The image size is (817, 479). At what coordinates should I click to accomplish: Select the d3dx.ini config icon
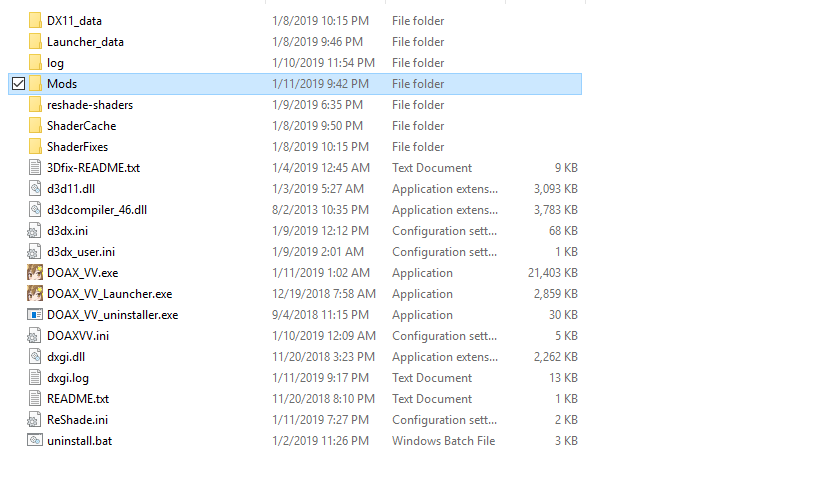(x=34, y=231)
